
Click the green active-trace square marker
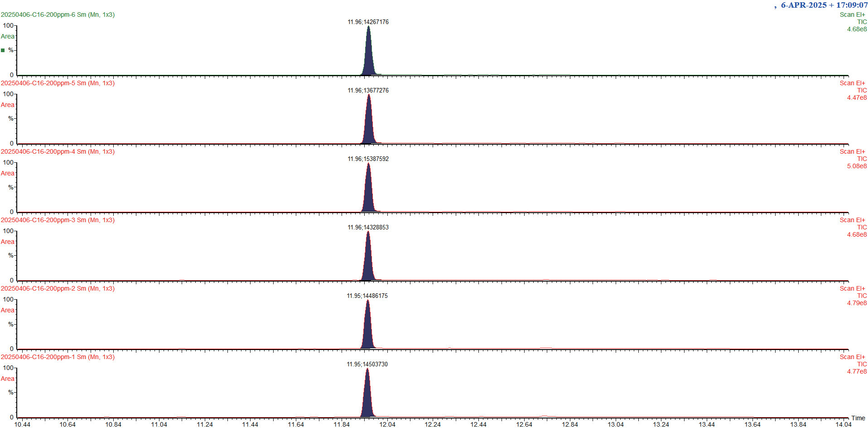pyautogui.click(x=3, y=50)
